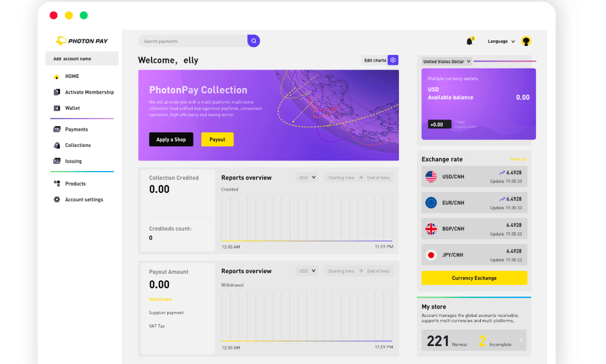The height and width of the screenshot is (364, 606).
Task: Select the Withdrawal payout filter
Action: point(160,299)
